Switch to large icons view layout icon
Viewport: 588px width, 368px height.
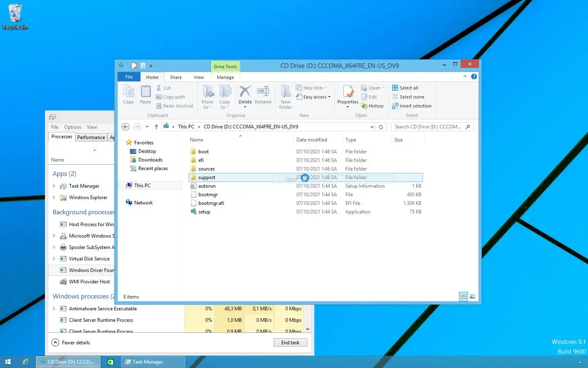click(x=472, y=297)
